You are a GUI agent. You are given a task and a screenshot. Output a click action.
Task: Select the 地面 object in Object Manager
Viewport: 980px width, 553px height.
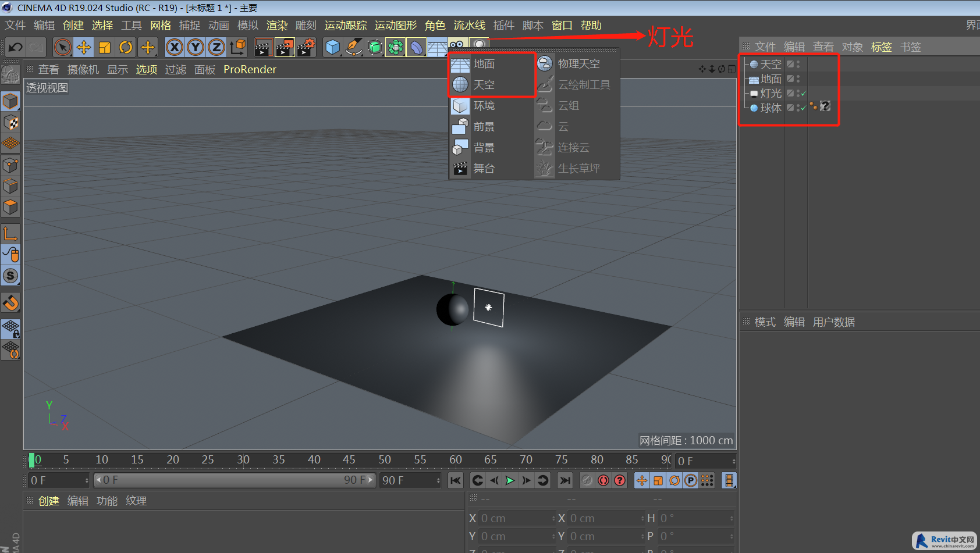pos(770,79)
